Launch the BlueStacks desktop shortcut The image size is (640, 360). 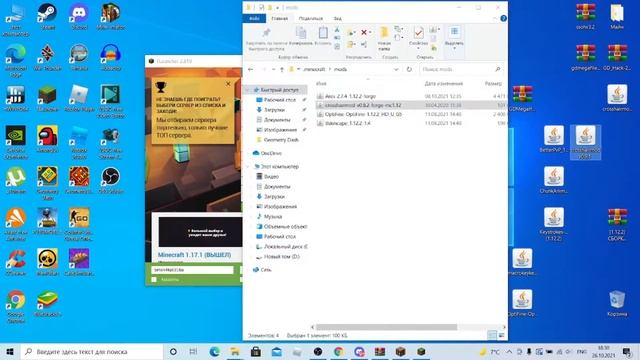[47, 303]
